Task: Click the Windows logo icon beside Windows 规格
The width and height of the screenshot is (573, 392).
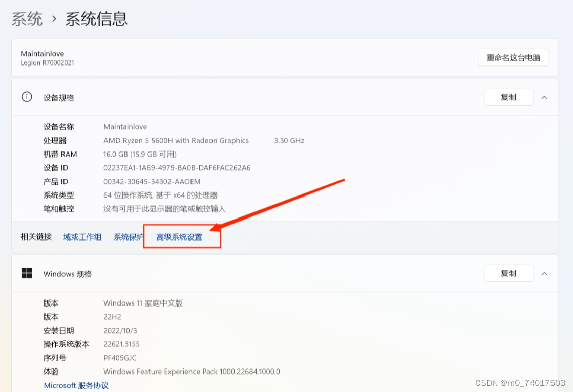Action: pyautogui.click(x=27, y=273)
